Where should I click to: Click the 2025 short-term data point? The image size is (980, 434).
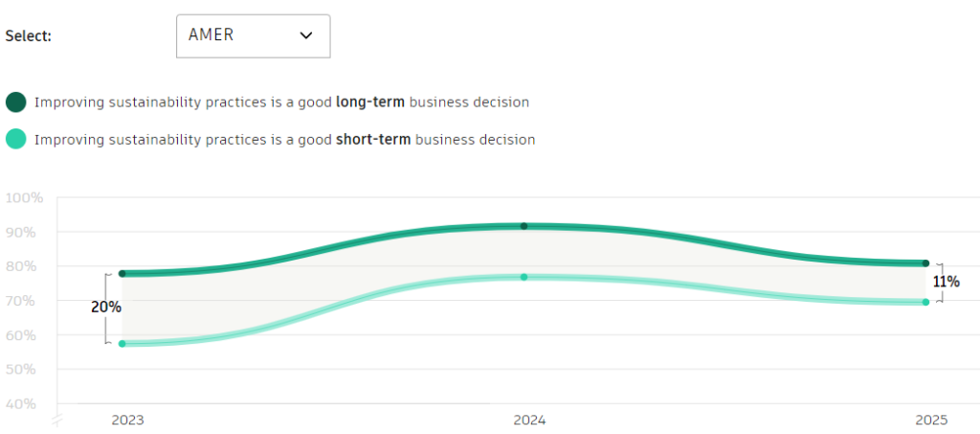(x=925, y=302)
